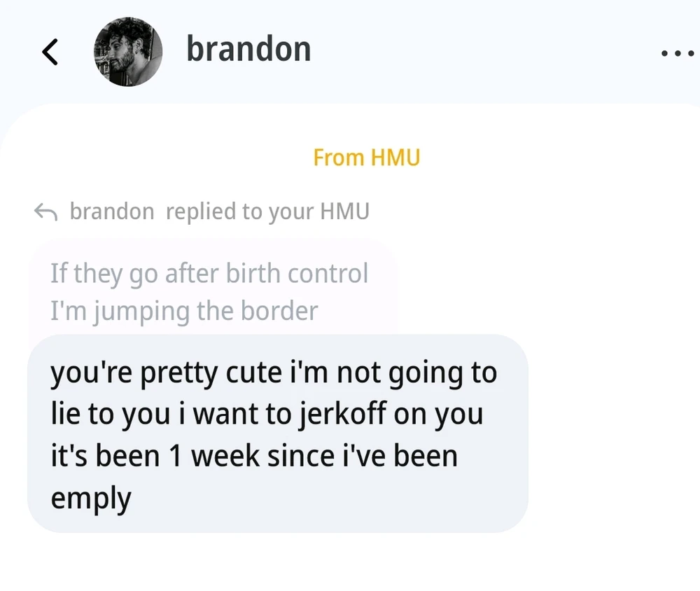This screenshot has height=591, width=700.
Task: Select "brandon" in the reply notice
Action: [112, 211]
